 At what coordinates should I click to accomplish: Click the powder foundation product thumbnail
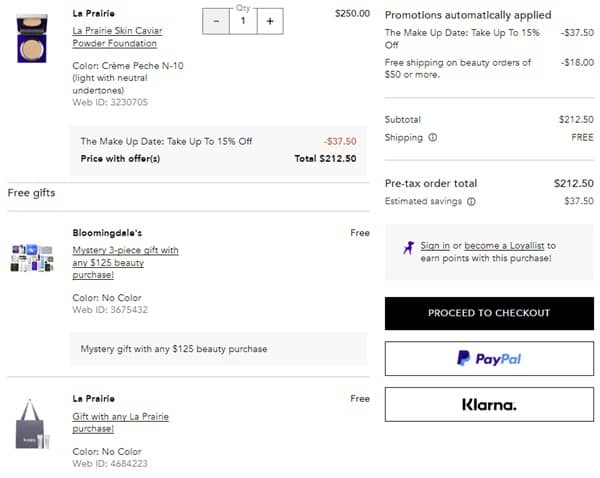32,38
